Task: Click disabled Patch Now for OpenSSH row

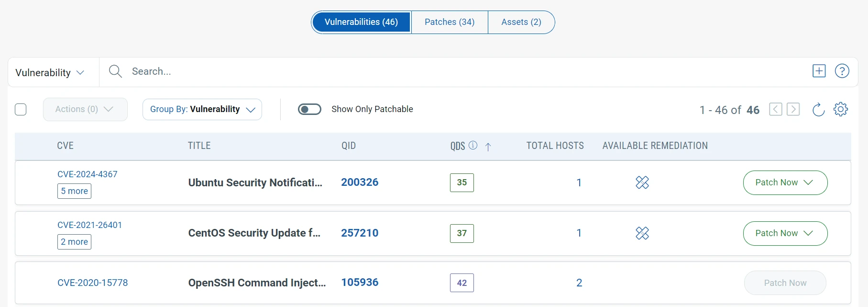Action: click(x=785, y=283)
